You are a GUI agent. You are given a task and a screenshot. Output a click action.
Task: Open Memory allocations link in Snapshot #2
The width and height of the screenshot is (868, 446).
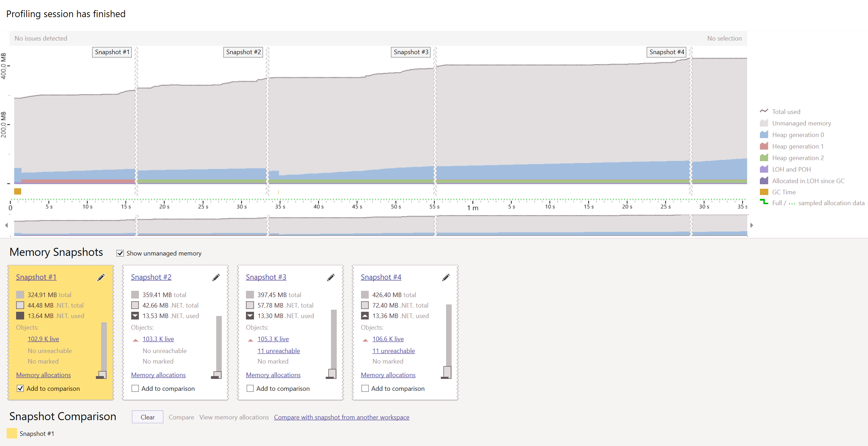click(158, 375)
